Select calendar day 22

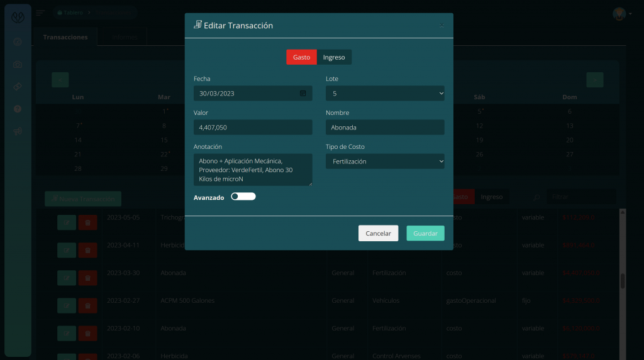[164, 155]
